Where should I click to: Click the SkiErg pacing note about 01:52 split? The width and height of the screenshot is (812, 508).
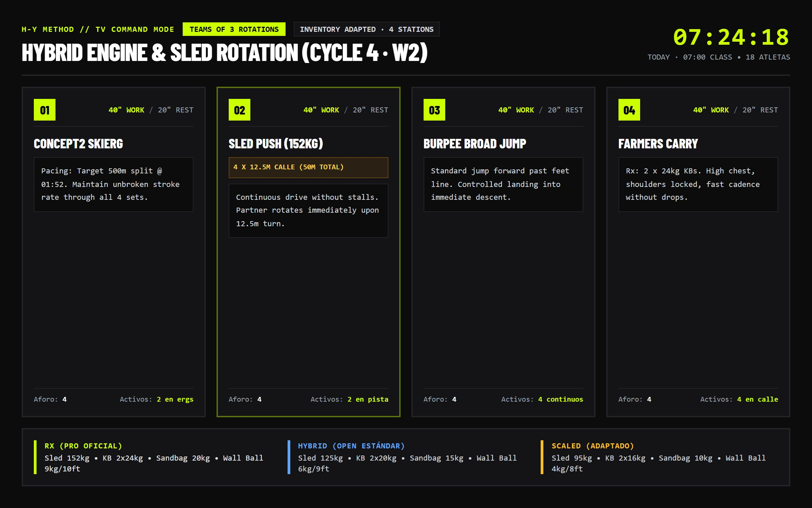coord(114,184)
